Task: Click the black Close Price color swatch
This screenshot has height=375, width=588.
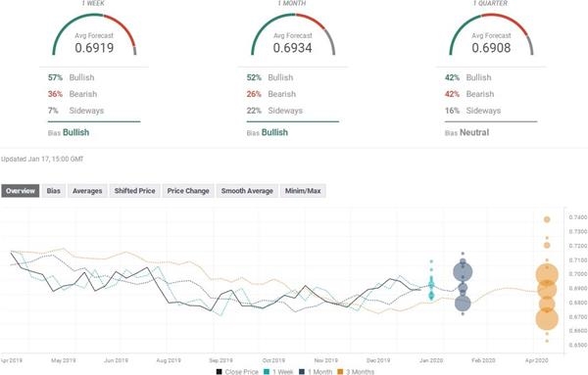Action: 219,372
